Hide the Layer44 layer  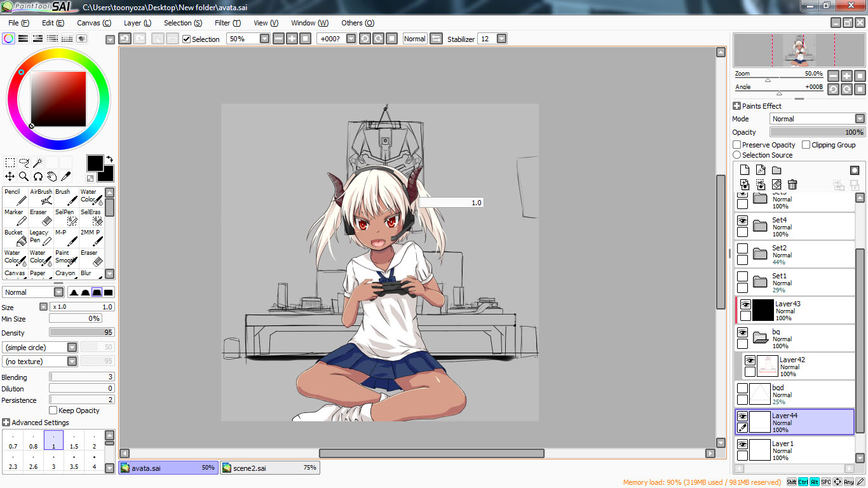click(742, 416)
